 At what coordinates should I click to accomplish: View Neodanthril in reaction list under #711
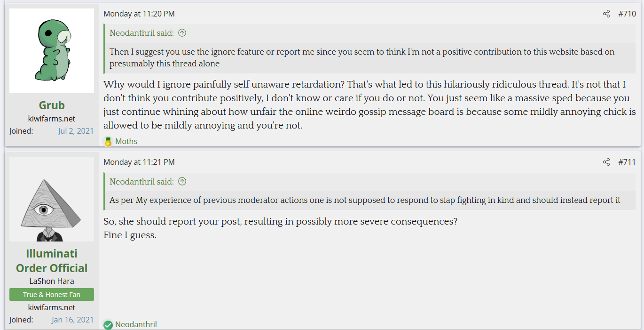coord(136,324)
